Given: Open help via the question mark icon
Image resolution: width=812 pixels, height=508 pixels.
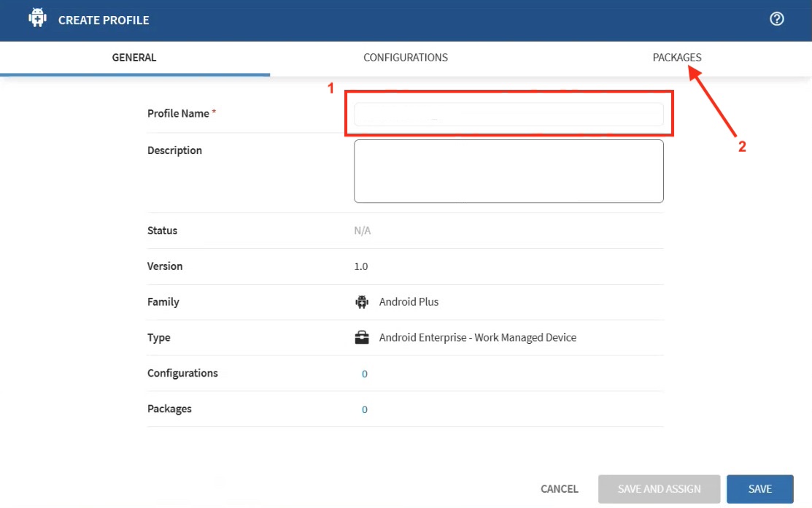Looking at the screenshot, I should point(777,20).
